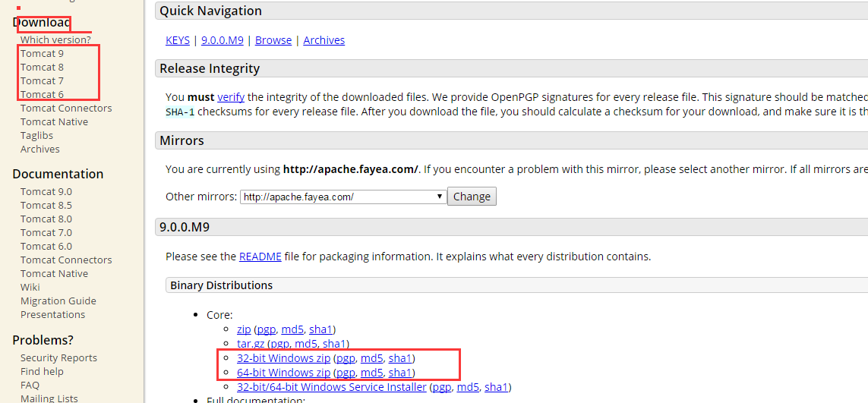Open the Mailing Lists link

tap(49, 398)
